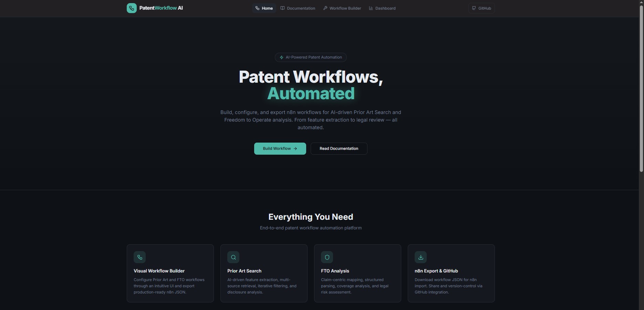Click the book icon beside Documentation
This screenshot has height=310, width=644.
pos(282,8)
